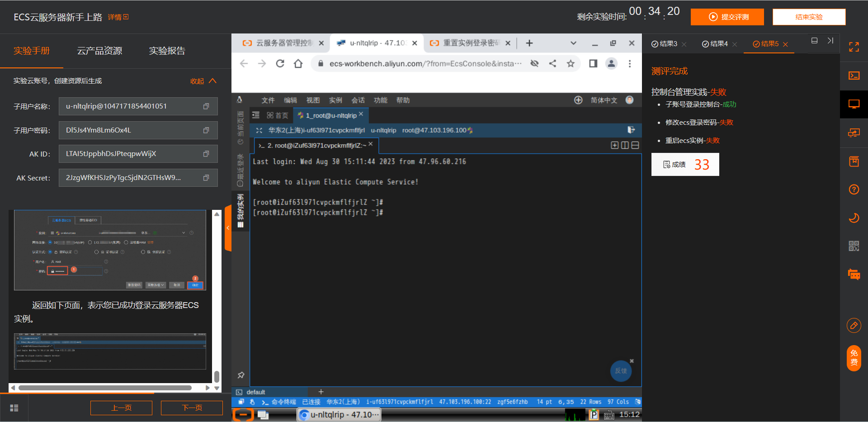The width and height of the screenshot is (868, 422).
Task: Open the manual contents list icon
Action: click(x=14, y=408)
